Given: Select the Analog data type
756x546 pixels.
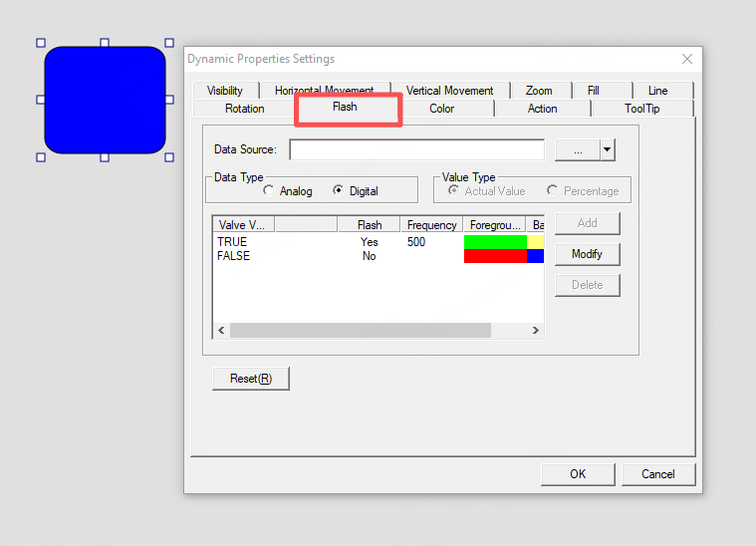Looking at the screenshot, I should [x=269, y=190].
